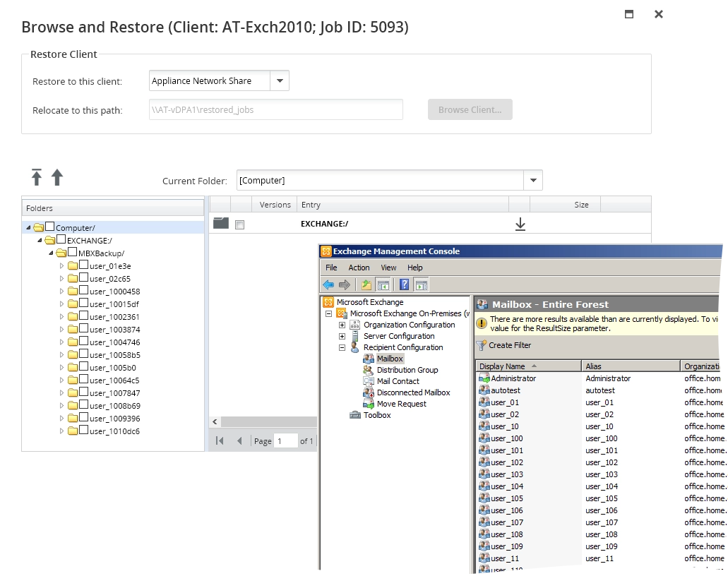This screenshot has width=728, height=576.
Task: Open the File menu in Exchange Management Console
Action: 331,268
